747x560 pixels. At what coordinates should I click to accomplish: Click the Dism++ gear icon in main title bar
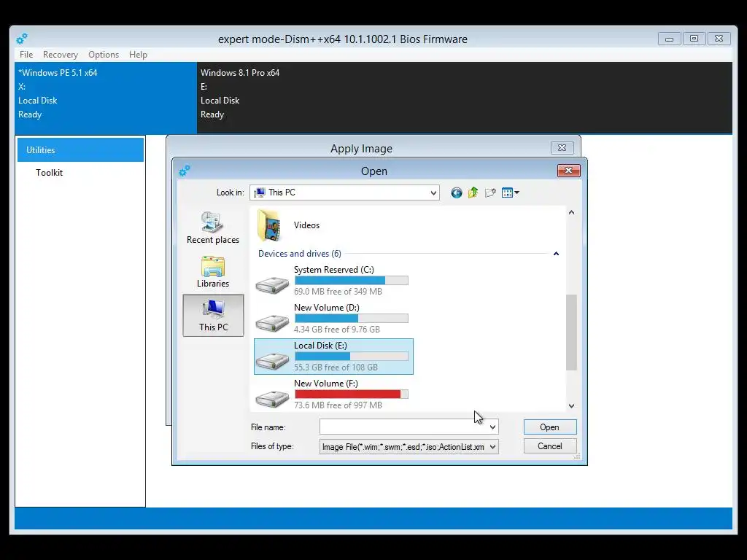pyautogui.click(x=22, y=39)
